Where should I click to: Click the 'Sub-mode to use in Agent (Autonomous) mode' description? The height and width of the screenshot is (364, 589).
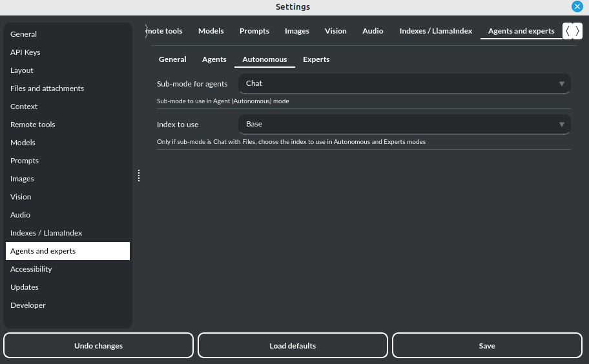(x=223, y=101)
